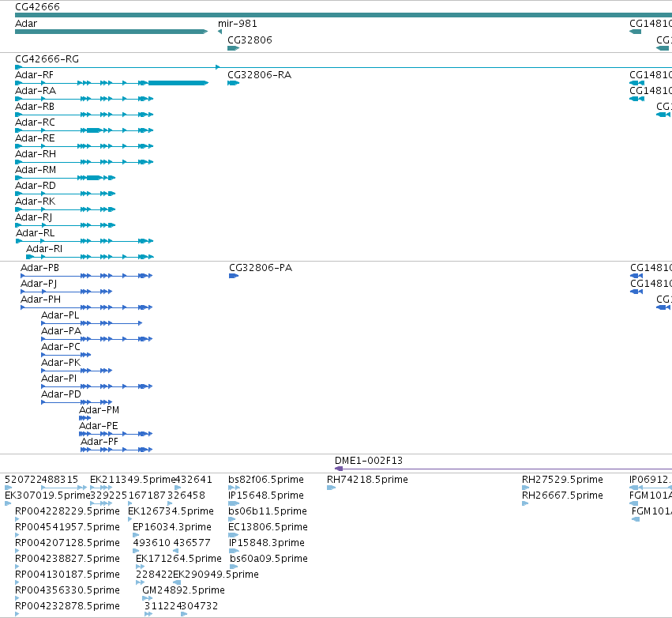Click the EK290949.5prime EST label
The width and height of the screenshot is (672, 618).
click(x=216, y=575)
